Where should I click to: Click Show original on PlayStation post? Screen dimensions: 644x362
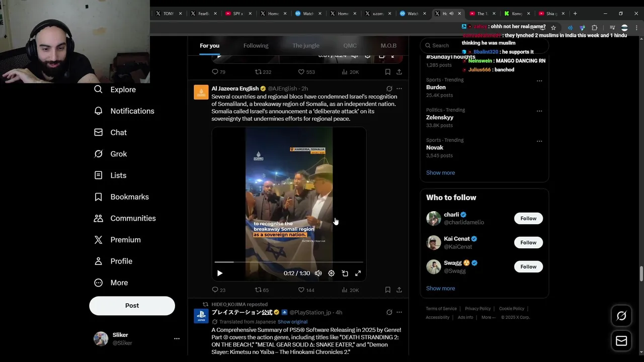(292, 322)
